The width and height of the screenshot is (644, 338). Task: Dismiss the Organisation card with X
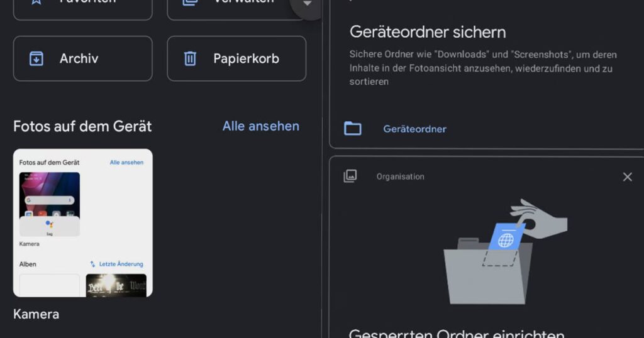tap(627, 177)
